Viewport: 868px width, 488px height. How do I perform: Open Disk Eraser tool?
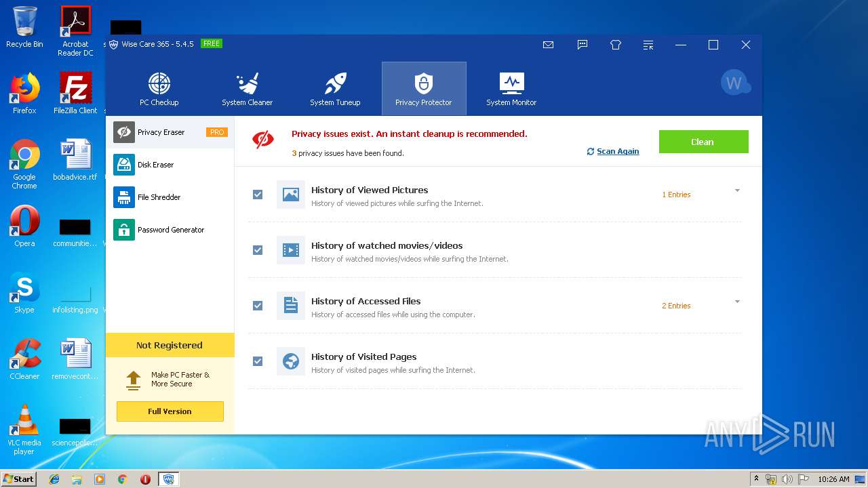click(170, 165)
